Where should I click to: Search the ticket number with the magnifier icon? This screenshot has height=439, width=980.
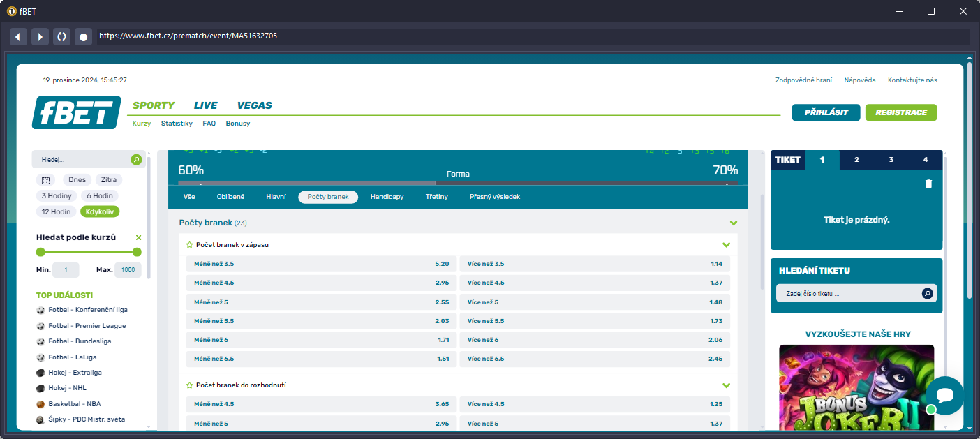click(x=927, y=294)
